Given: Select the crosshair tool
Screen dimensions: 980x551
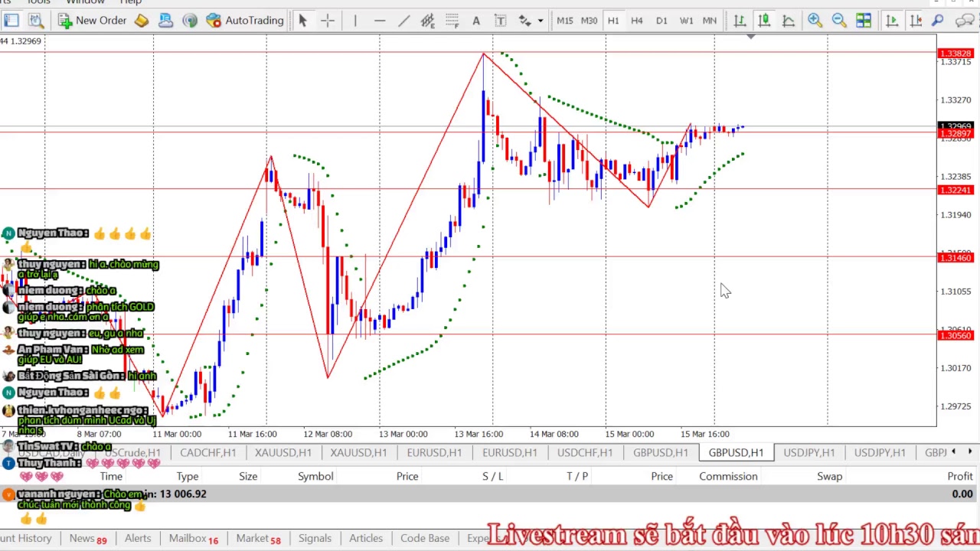Looking at the screenshot, I should coord(328,21).
